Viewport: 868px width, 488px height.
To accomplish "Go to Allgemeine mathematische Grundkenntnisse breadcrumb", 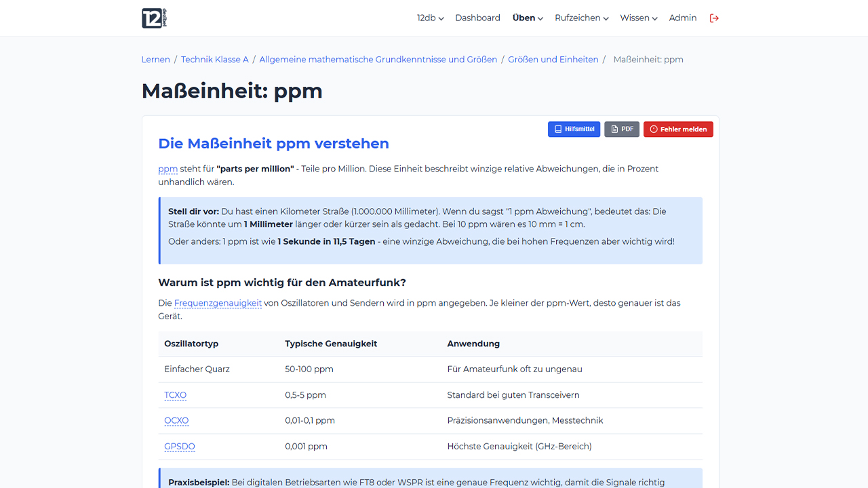I will [378, 60].
